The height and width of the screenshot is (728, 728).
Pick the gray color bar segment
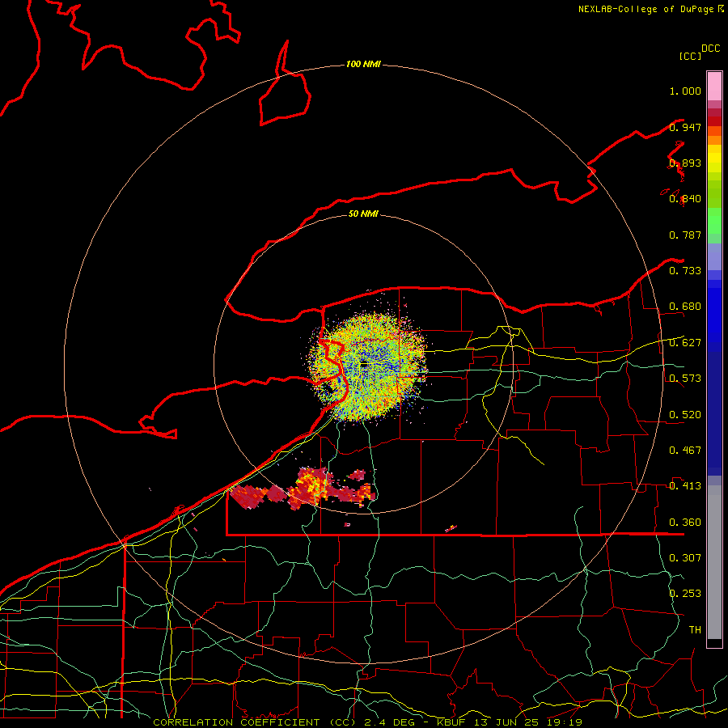click(714, 562)
